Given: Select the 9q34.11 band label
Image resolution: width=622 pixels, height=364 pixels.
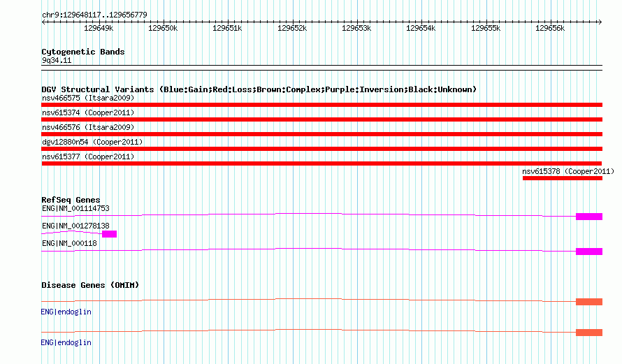Looking at the screenshot, I should (x=57, y=60).
